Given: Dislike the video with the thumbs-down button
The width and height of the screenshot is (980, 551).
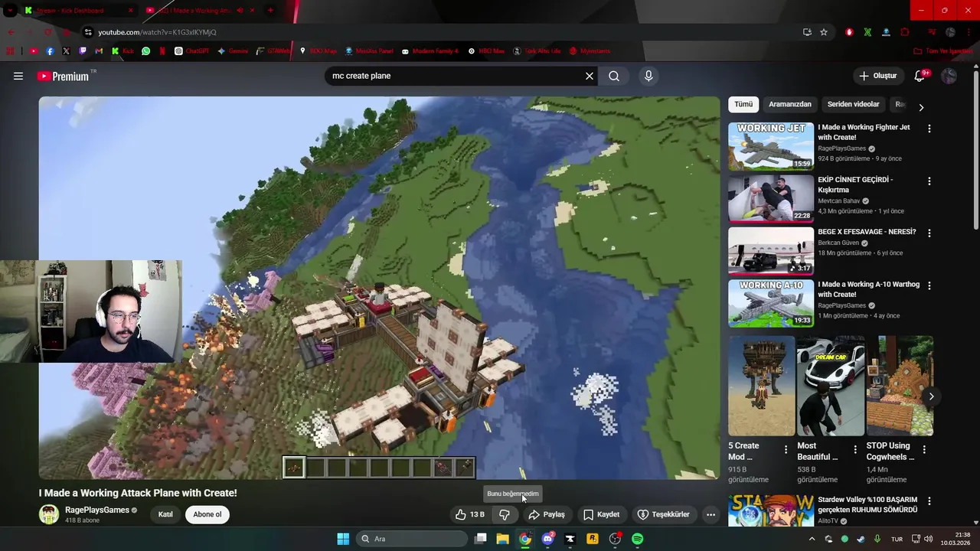Looking at the screenshot, I should pos(505,514).
